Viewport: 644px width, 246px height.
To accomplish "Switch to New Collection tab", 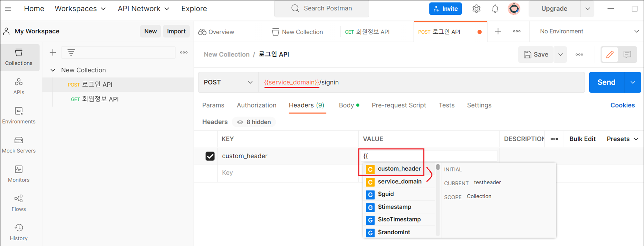I will point(298,32).
